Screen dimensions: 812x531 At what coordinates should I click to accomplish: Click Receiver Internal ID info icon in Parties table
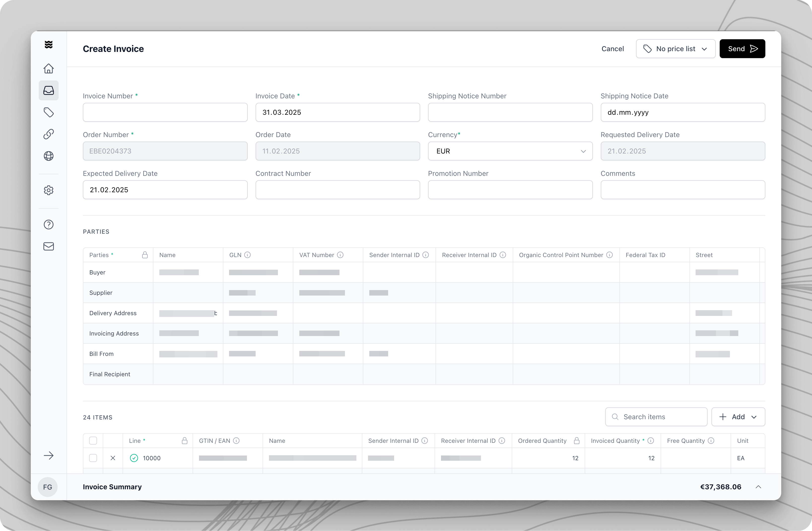(x=503, y=255)
